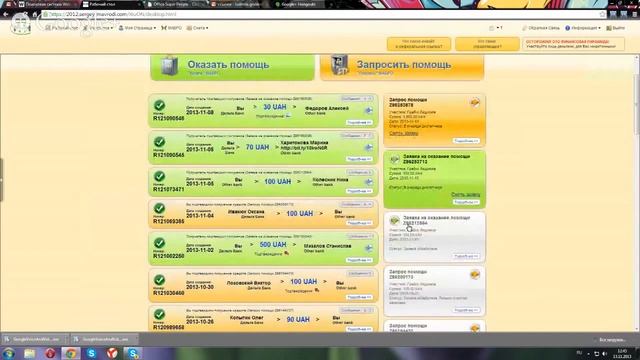640x360 pixels.
Task: Click the Снять заявку link on the orange card
Action: click(403, 133)
